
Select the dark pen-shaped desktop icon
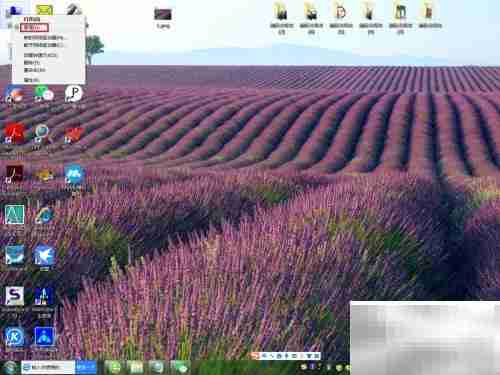pos(74,9)
